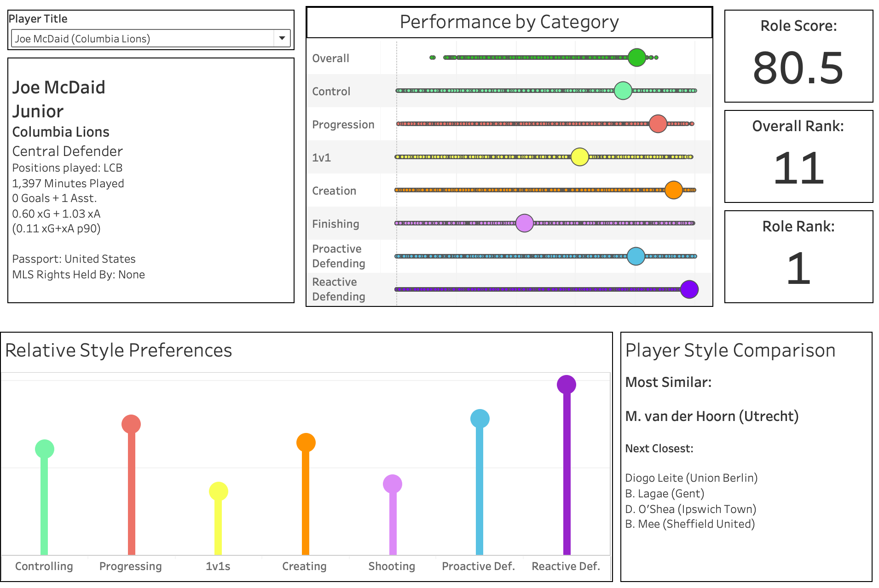
Task: Click the Controlling axis label
Action: pos(44,566)
